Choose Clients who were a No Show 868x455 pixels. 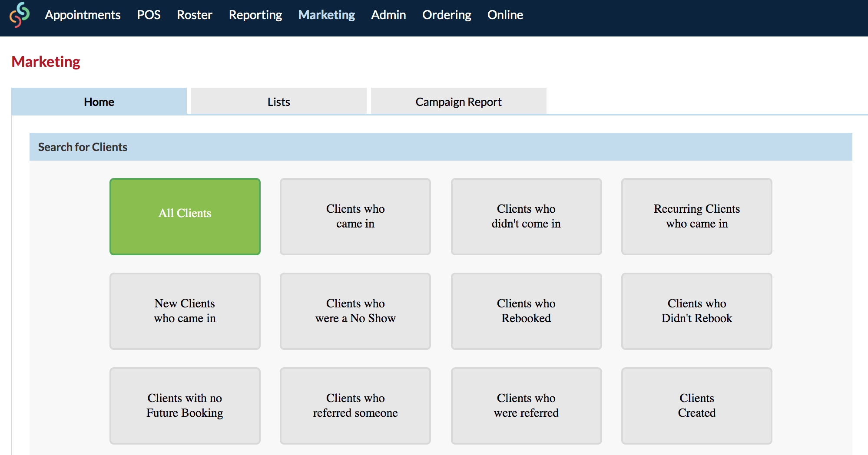(355, 311)
